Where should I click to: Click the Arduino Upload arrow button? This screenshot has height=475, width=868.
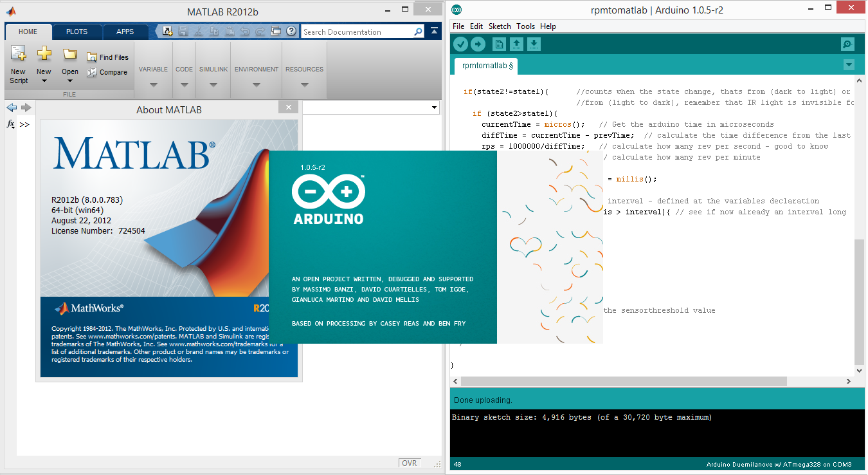[478, 44]
